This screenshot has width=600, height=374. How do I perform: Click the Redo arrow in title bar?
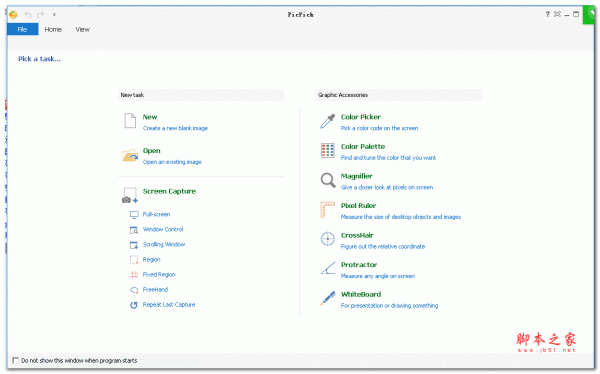point(41,15)
